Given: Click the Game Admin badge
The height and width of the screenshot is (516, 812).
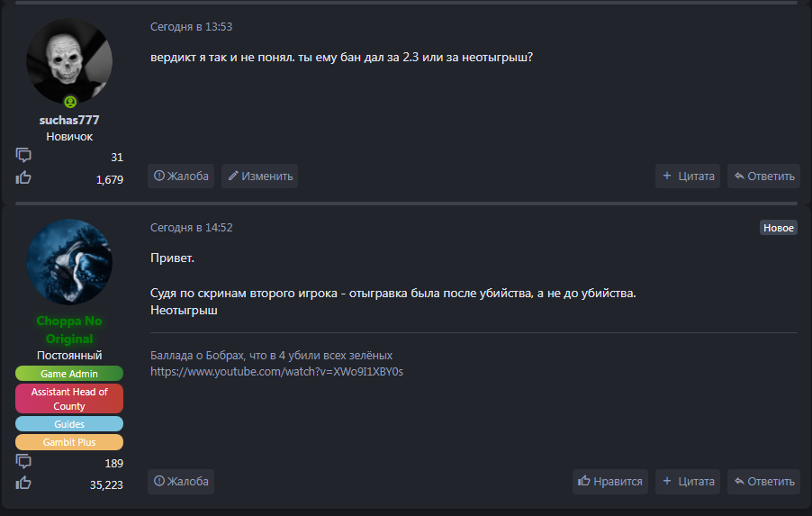Looking at the screenshot, I should [69, 374].
